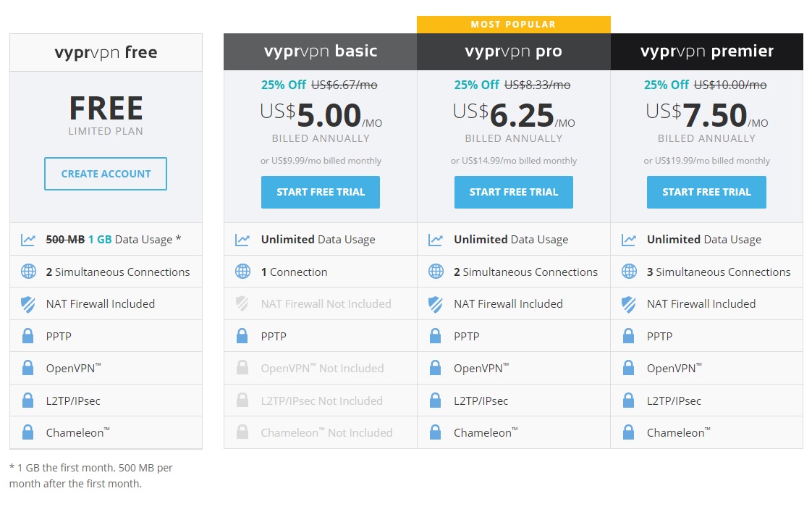Click the globe icon beside basic 1 Connection
812x512 pixels.
pos(243,272)
